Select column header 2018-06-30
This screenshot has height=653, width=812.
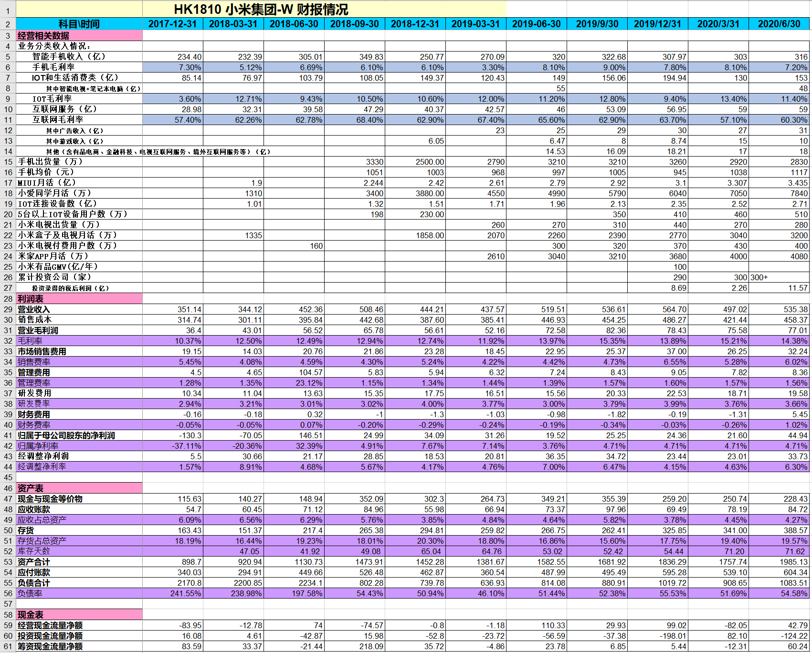[294, 24]
